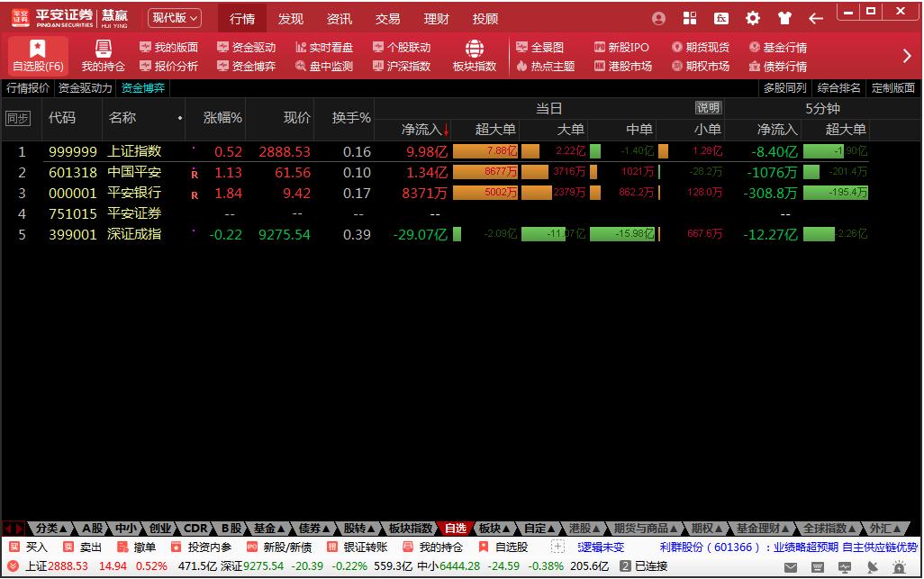Expand the 自定▲ tab menu

tap(539, 529)
